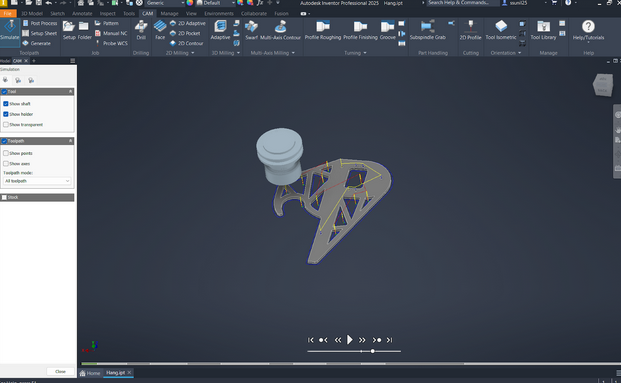621x383 pixels.
Task: Jump to end of simulation
Action: [389, 340]
